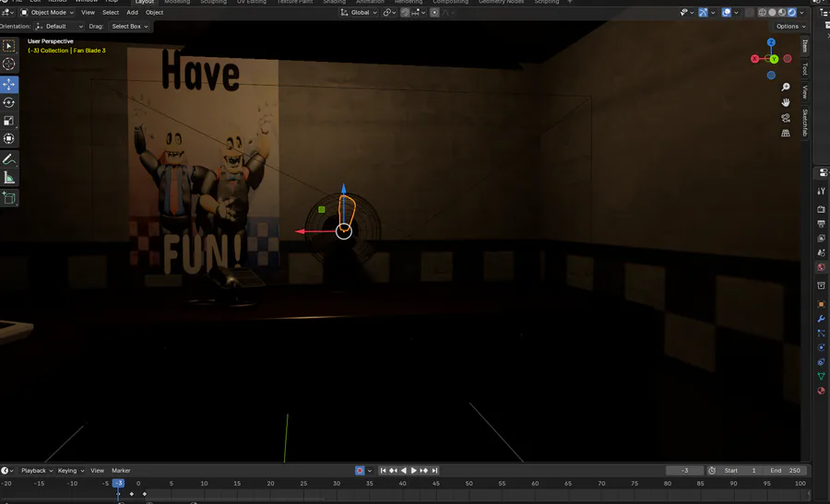Select the Annotate tool
Viewport: 830px width, 504px height.
point(9,159)
